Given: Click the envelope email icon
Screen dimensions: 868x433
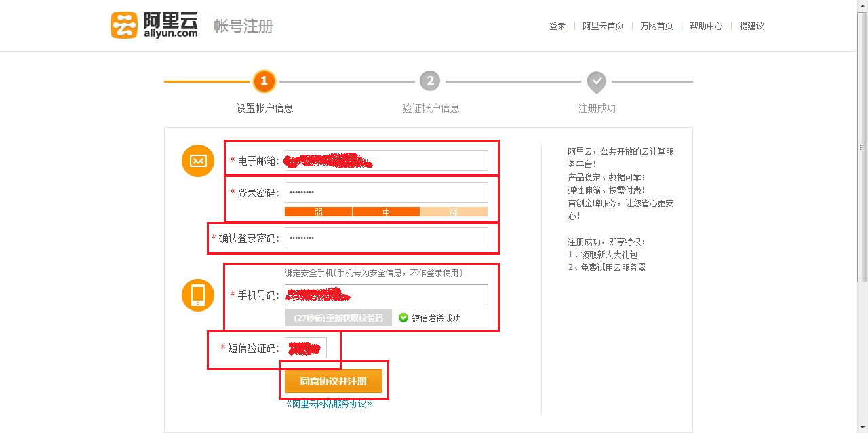Looking at the screenshot, I should click(197, 161).
